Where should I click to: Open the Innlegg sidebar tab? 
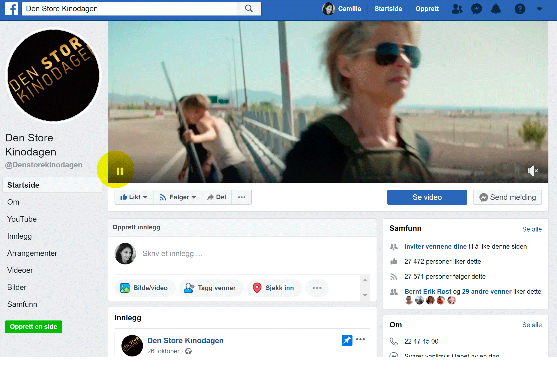click(19, 236)
